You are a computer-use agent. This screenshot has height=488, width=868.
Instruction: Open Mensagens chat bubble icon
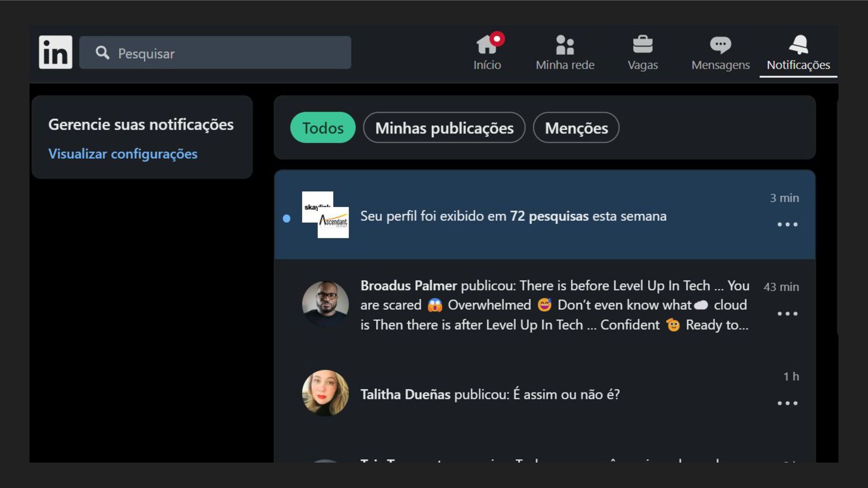720,45
